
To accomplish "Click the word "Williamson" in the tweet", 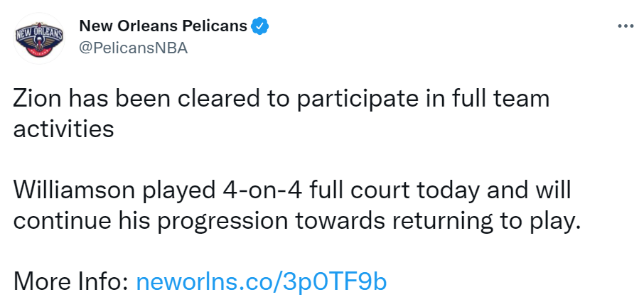I will (75, 190).
